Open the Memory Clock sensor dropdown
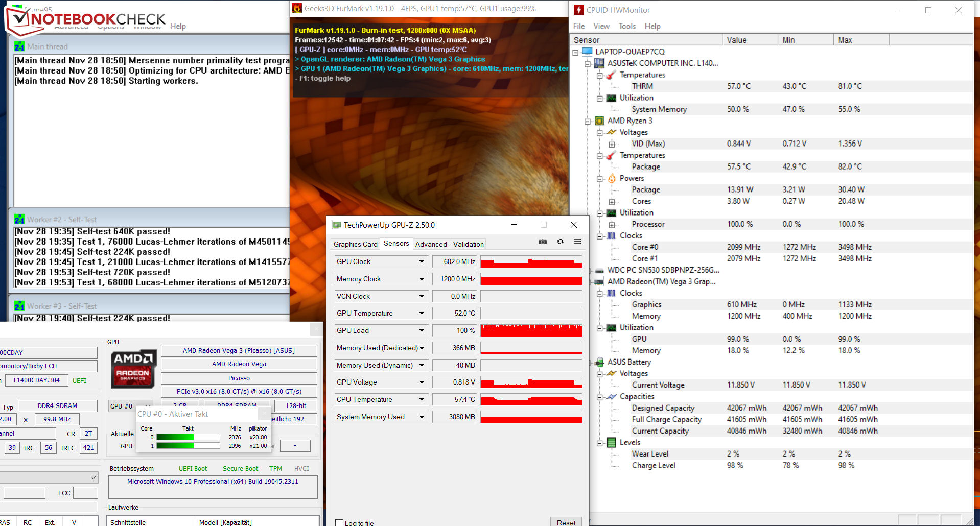The image size is (980, 526). (422, 279)
